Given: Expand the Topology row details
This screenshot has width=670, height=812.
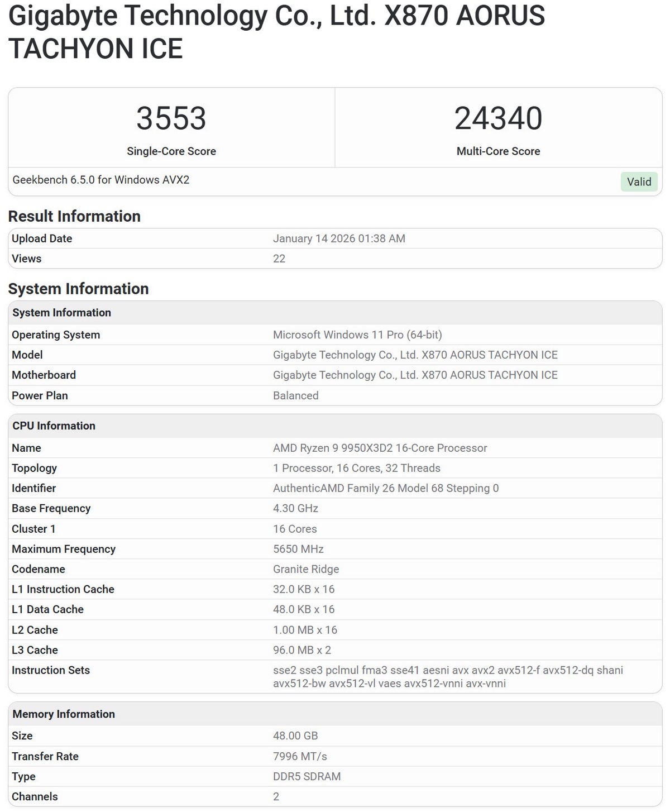Looking at the screenshot, I should click(x=35, y=468).
